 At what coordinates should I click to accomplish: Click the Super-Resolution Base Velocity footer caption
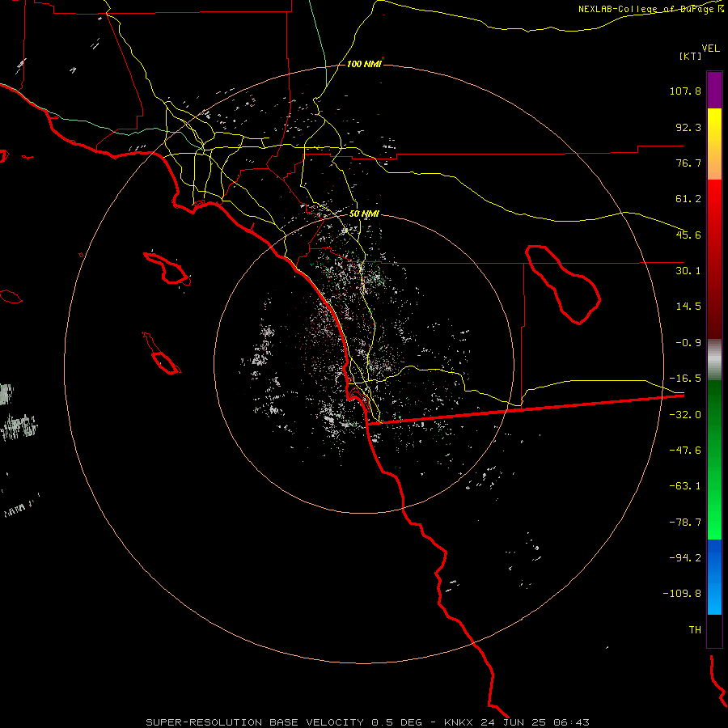click(x=368, y=722)
